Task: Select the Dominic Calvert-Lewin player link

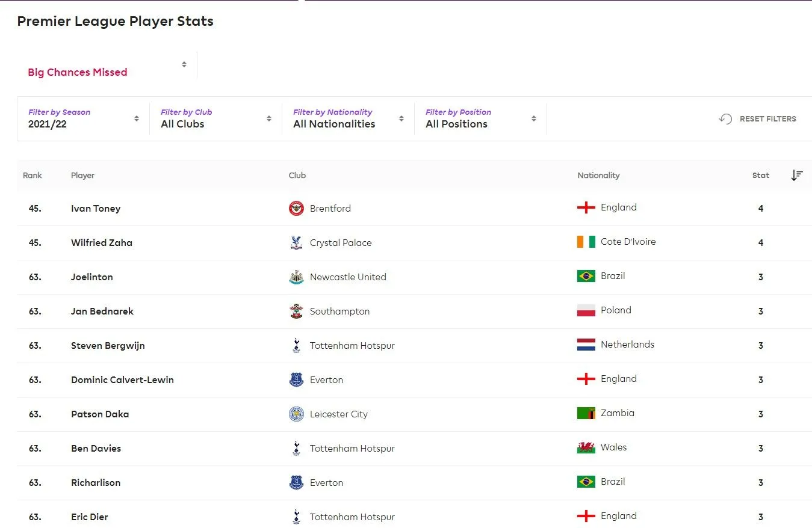Action: (122, 380)
